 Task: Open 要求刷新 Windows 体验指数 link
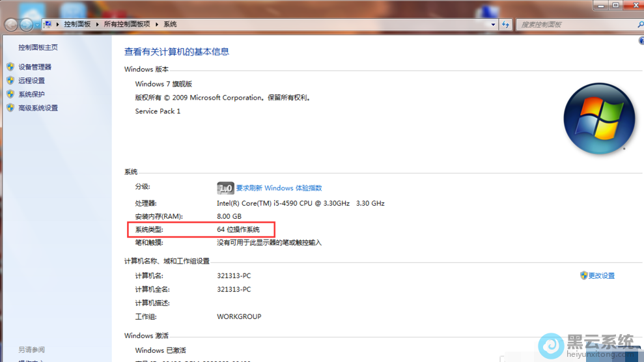pyautogui.click(x=279, y=188)
